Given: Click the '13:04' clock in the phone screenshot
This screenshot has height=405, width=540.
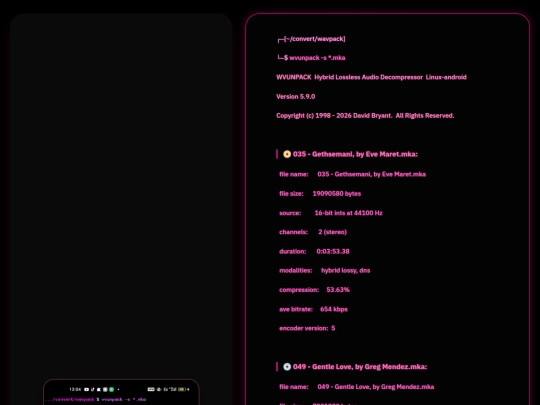Looking at the screenshot, I should pos(75,390).
